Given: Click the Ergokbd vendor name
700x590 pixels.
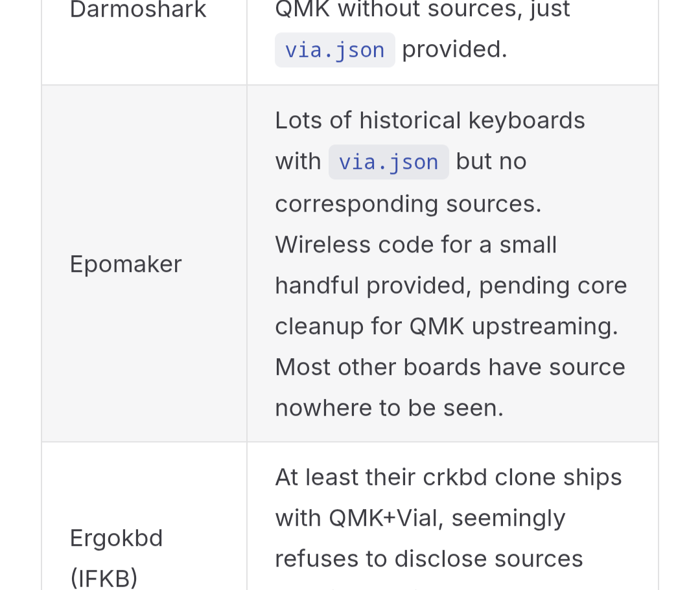Looking at the screenshot, I should pos(116,538).
